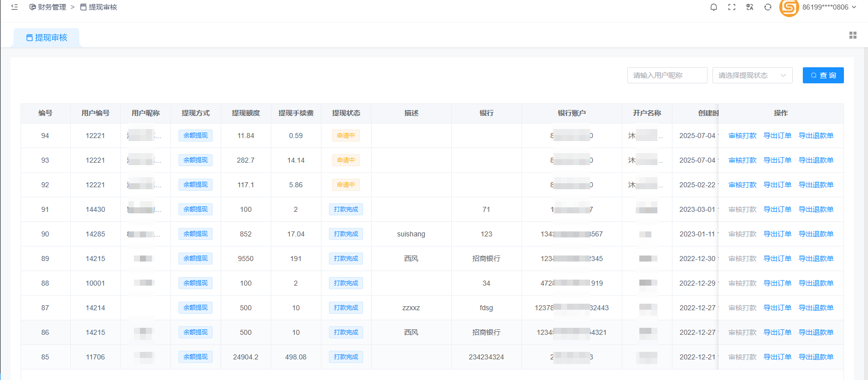Image resolution: width=868 pixels, height=380 pixels.
Task: Expand the 请选择提现状态 dropdown
Action: coord(752,75)
